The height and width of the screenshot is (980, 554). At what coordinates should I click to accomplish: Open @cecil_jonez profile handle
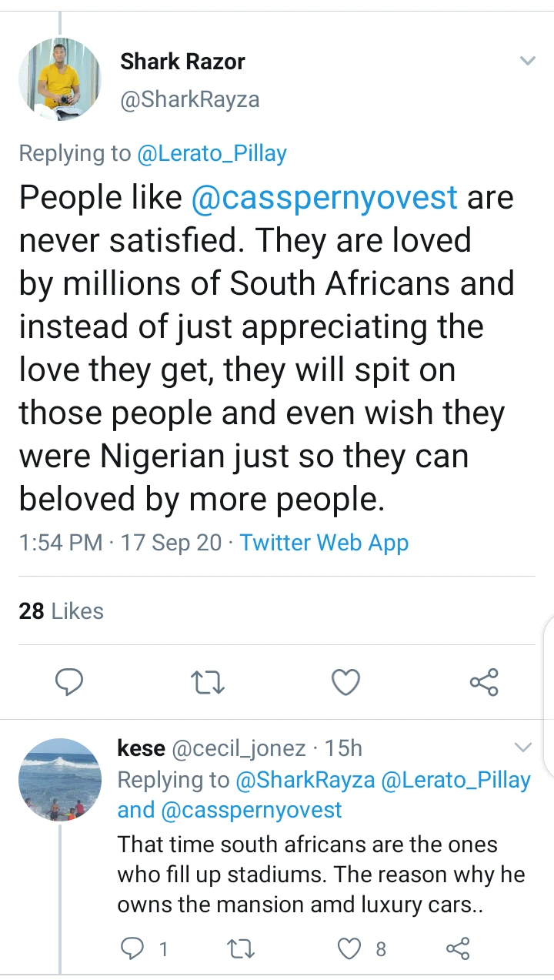pos(239,748)
